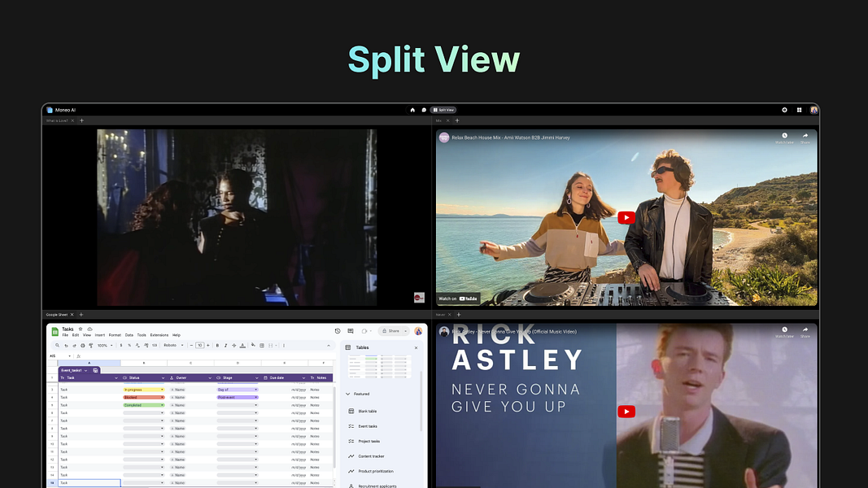Open the Roboto font dropdown
The height and width of the screenshot is (488, 868).
click(173, 345)
